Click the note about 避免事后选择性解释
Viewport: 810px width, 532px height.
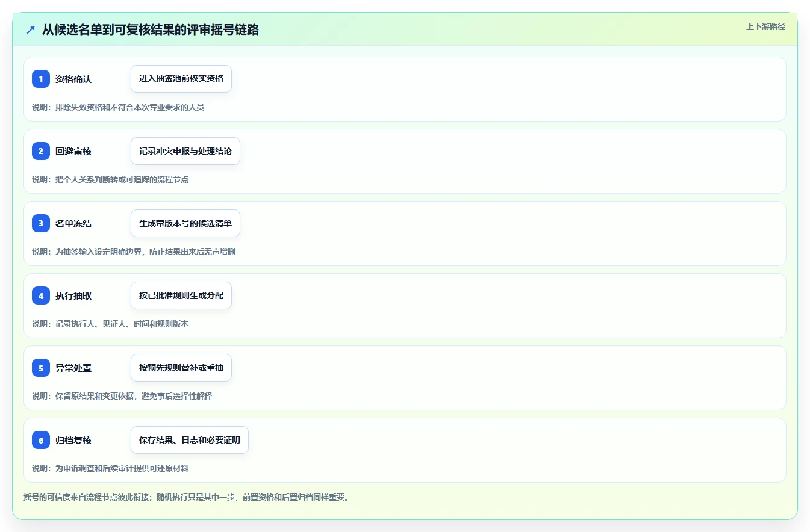coord(122,396)
